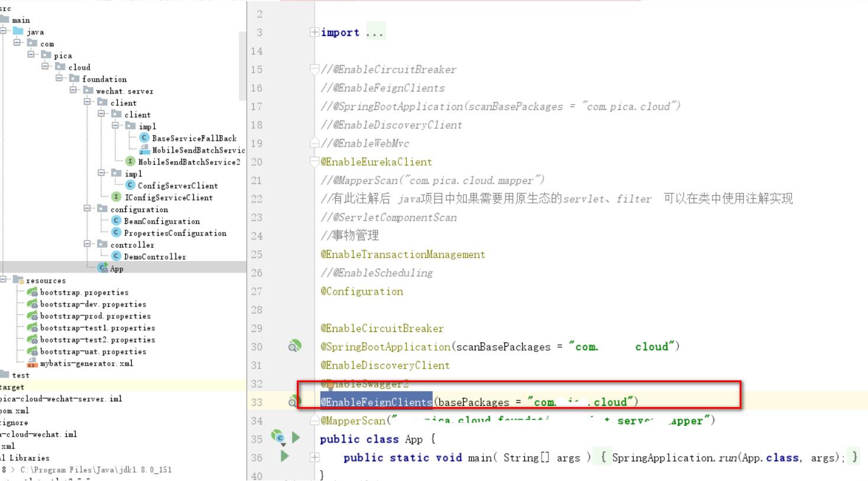This screenshot has height=481, width=868.
Task: Select the java source folder row
Action: [x=28, y=31]
